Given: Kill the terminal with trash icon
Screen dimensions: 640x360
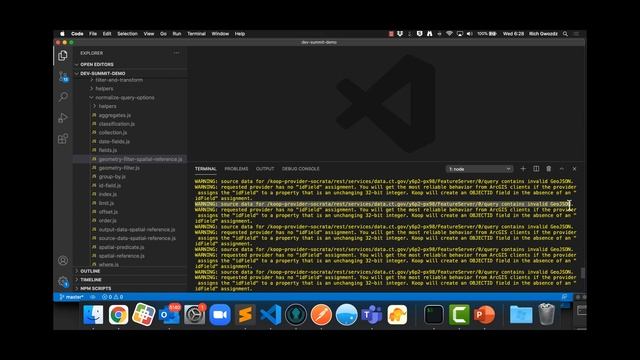Looking at the screenshot, I should click(x=549, y=169).
